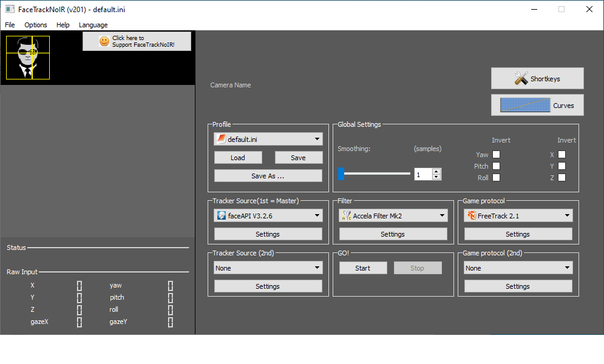Enable Invert Yaw checkbox
604x364 pixels.
[496, 155]
